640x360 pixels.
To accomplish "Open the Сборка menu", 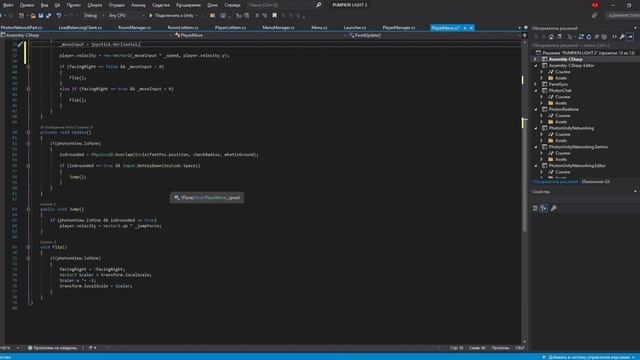I will [x=95, y=5].
